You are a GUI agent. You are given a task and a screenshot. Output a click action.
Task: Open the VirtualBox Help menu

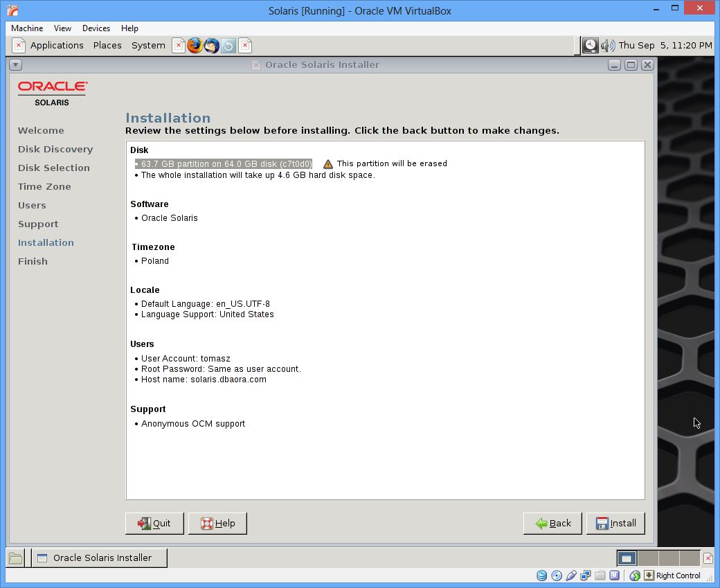click(x=129, y=28)
